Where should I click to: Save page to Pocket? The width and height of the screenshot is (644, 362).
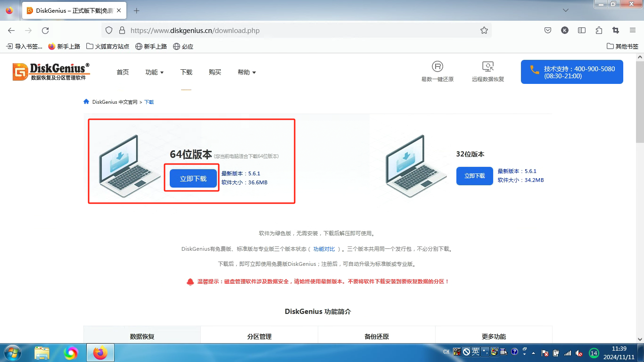click(x=548, y=30)
